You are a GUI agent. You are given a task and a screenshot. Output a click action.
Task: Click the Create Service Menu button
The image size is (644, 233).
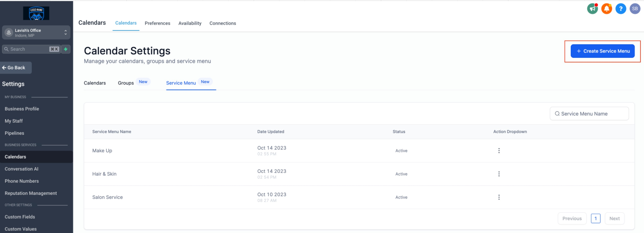(x=602, y=51)
